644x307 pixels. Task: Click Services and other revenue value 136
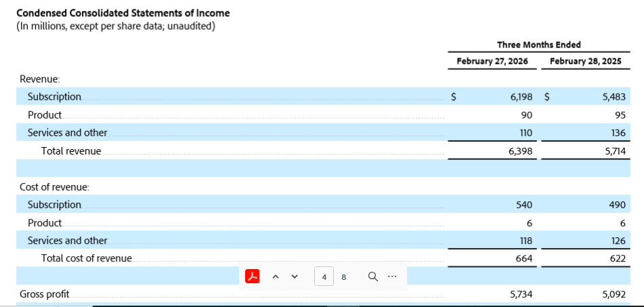[618, 133]
